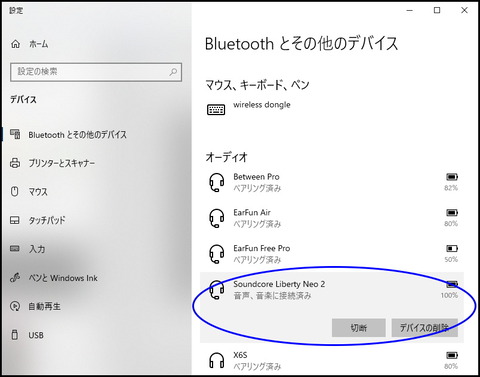Close the 設定 window
Viewport: 480px width, 377px height.
coord(464,11)
